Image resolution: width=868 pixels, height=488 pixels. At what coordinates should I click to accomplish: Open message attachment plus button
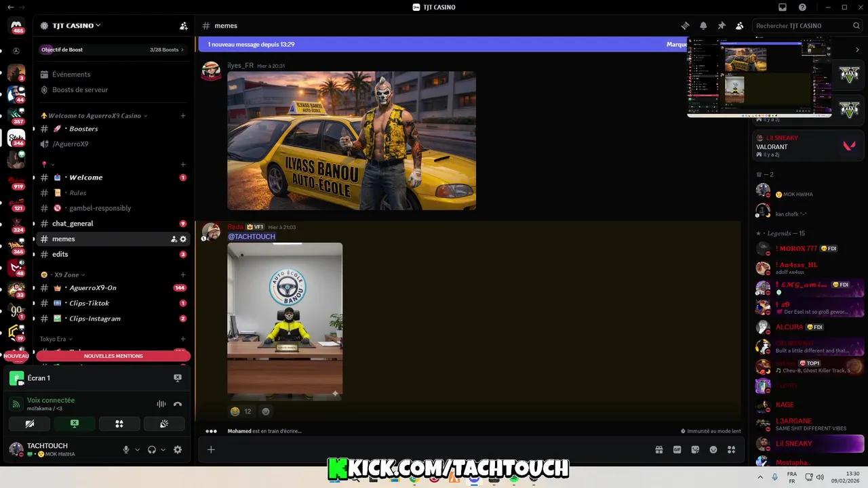click(211, 449)
